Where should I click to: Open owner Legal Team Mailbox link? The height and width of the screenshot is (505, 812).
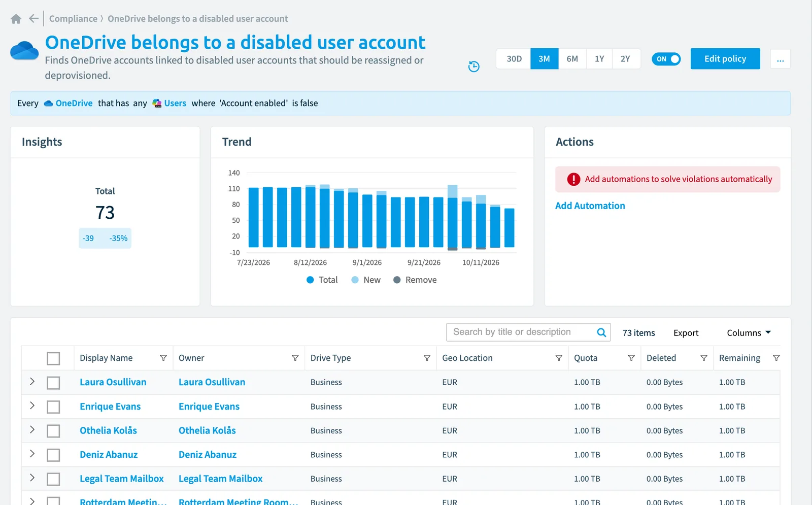[220, 479]
